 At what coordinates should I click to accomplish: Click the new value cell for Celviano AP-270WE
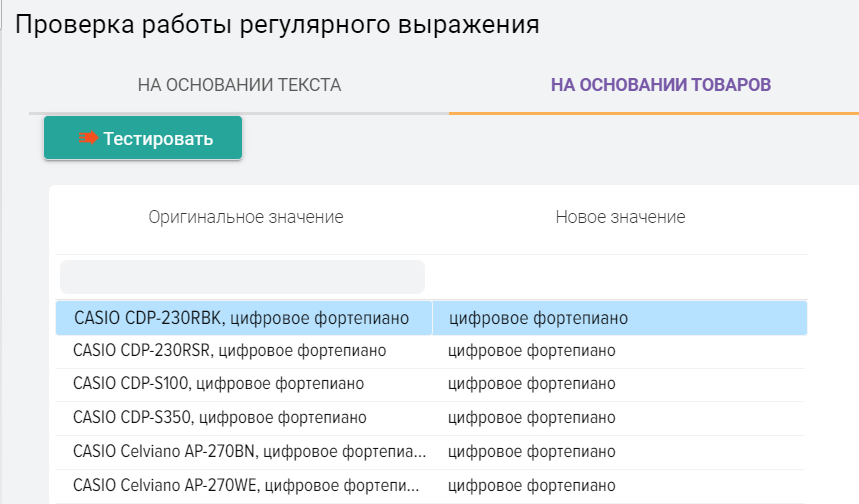[531, 485]
